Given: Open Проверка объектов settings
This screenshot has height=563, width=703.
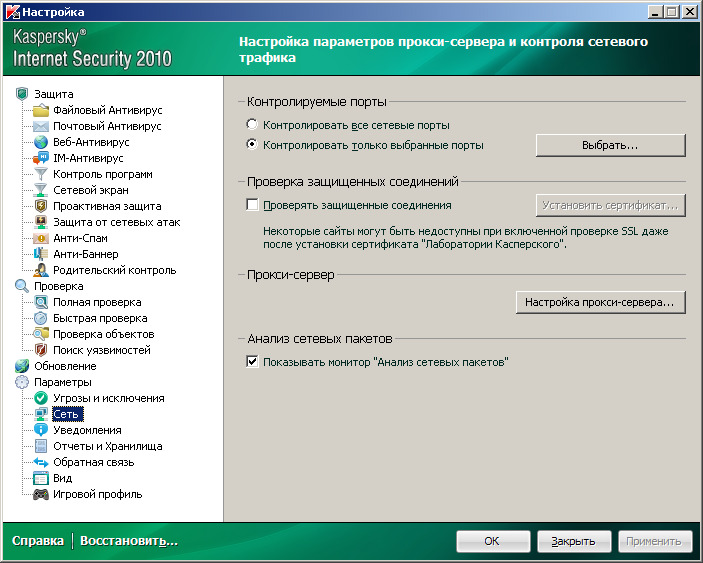Looking at the screenshot, I should coord(104,334).
